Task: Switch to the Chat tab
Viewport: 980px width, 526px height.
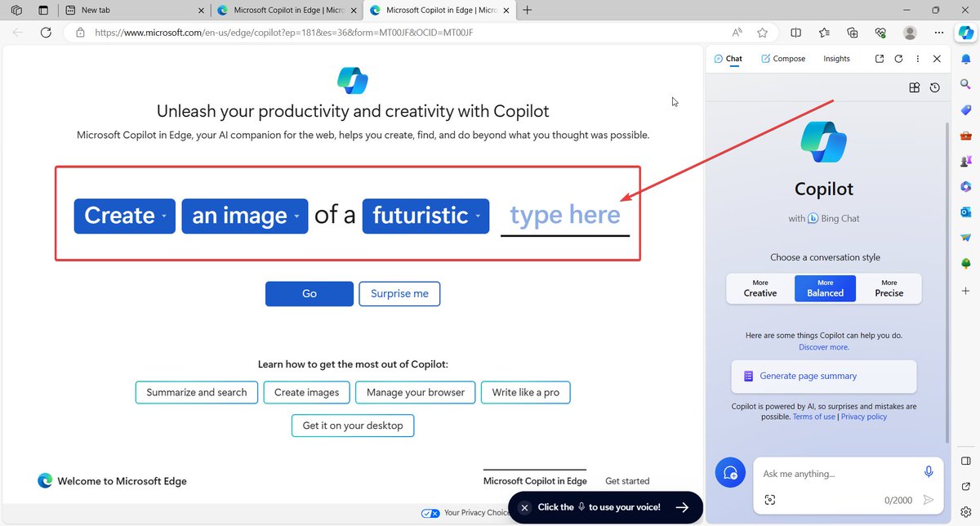Action: (728, 59)
